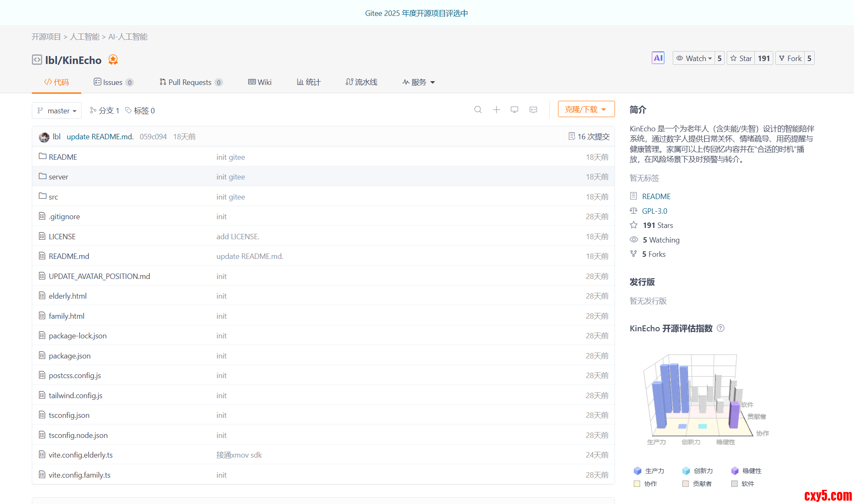Open the server folder

pos(58,177)
